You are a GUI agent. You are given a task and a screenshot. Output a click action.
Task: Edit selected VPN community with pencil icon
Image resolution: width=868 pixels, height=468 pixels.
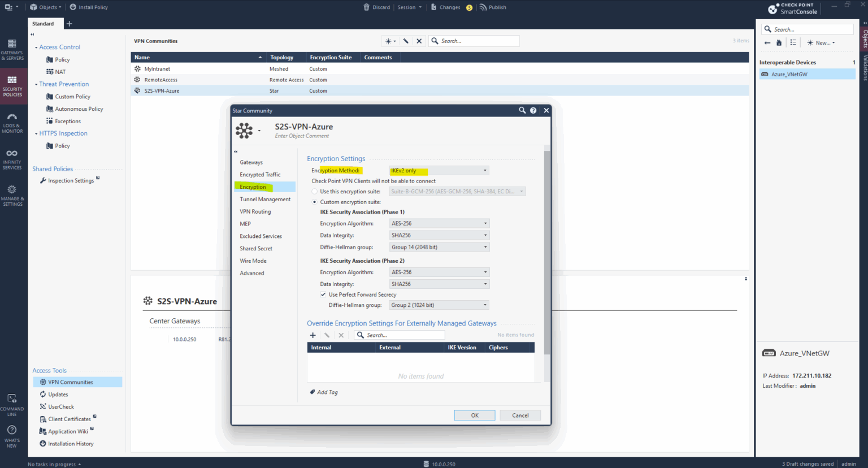coord(405,41)
